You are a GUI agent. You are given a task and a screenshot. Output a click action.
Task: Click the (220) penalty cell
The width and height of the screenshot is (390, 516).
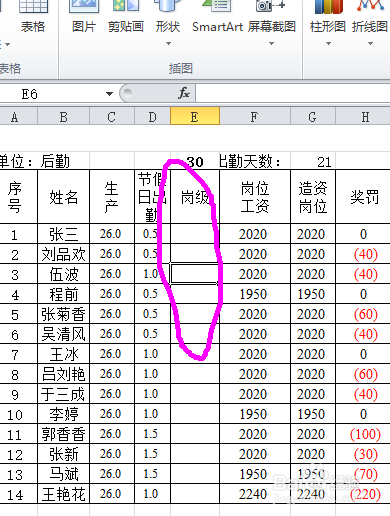click(363, 494)
